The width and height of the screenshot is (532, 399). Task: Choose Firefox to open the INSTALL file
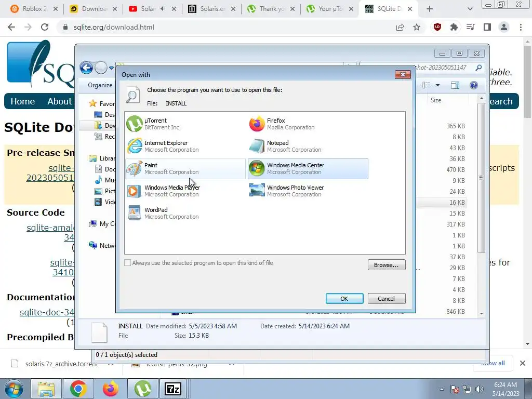click(x=308, y=124)
